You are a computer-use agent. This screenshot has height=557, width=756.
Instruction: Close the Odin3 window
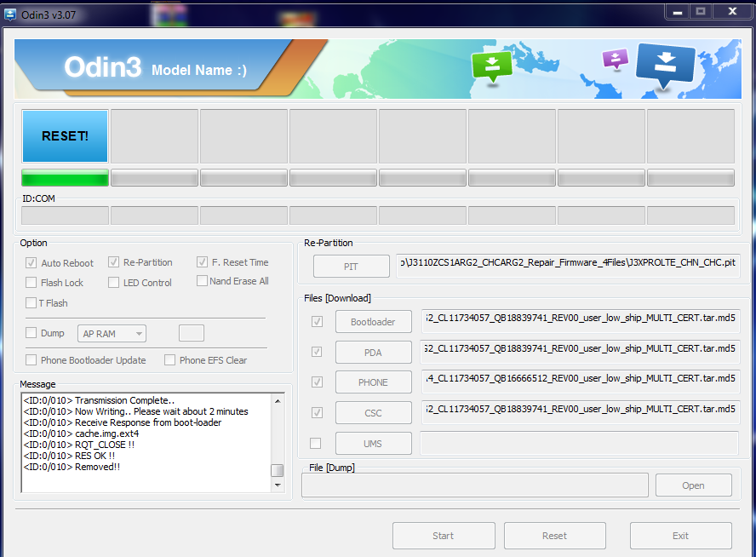[x=732, y=12]
